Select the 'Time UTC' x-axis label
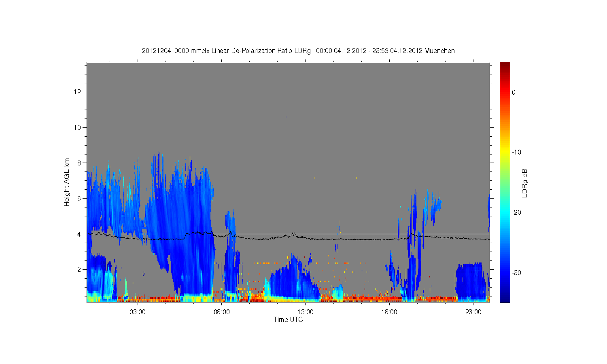The height and width of the screenshot is (364, 607). 288,320
